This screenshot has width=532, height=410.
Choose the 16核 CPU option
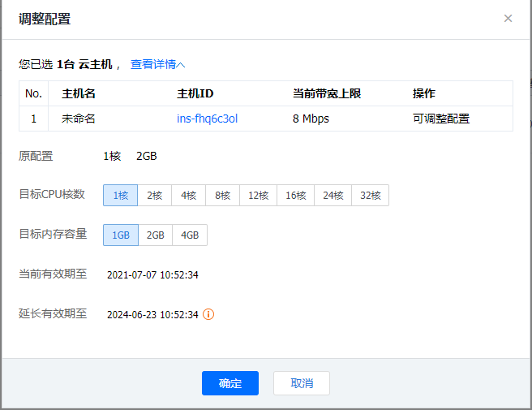point(296,196)
